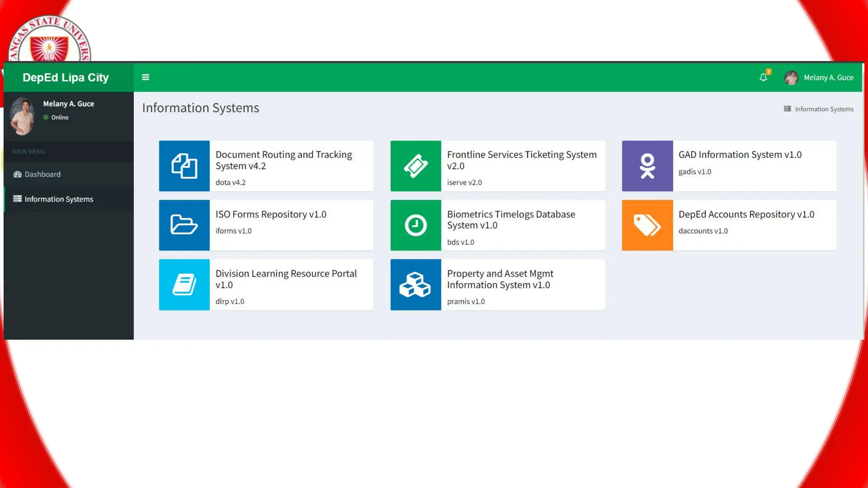Click the orange DepEd Accounts tags icon

(x=647, y=225)
